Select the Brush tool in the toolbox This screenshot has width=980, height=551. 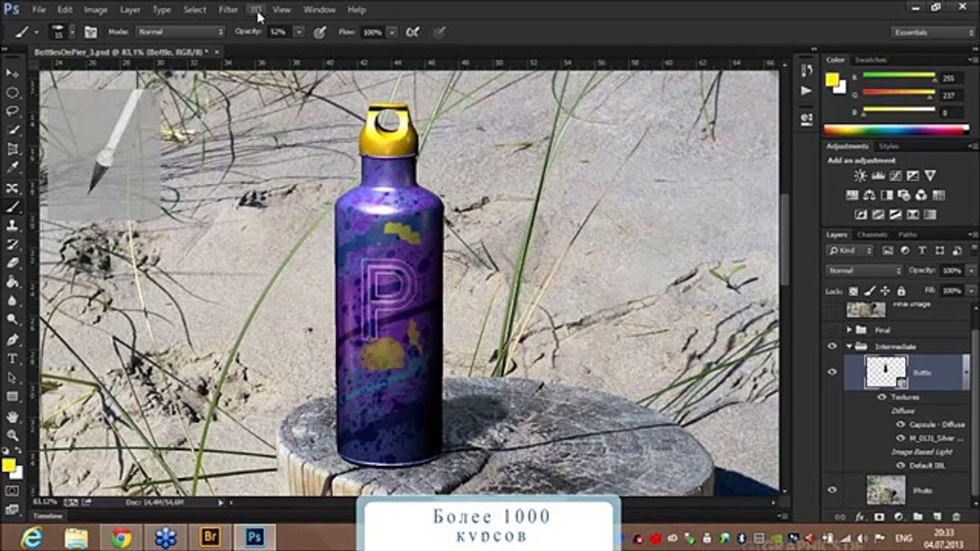[x=12, y=207]
